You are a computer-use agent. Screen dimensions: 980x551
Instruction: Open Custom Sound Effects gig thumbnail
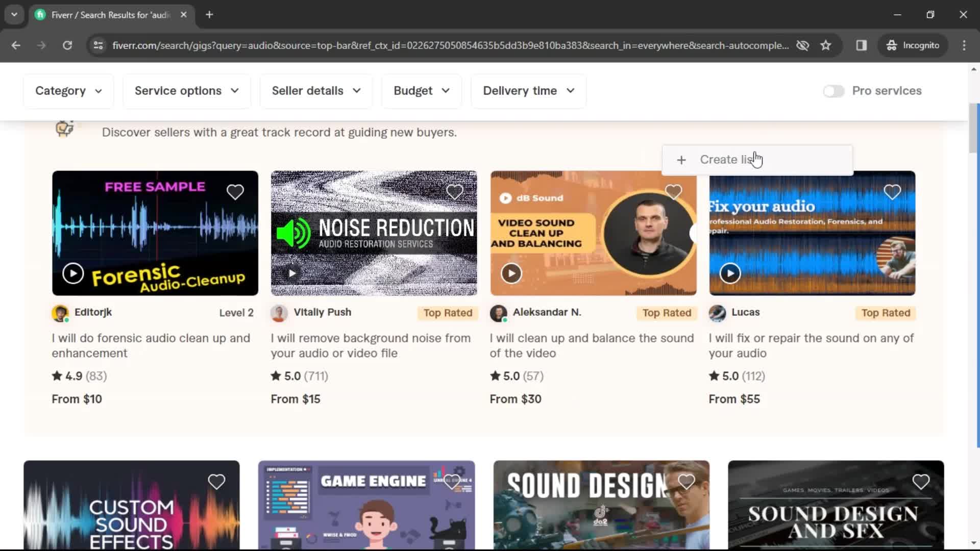pyautogui.click(x=132, y=505)
